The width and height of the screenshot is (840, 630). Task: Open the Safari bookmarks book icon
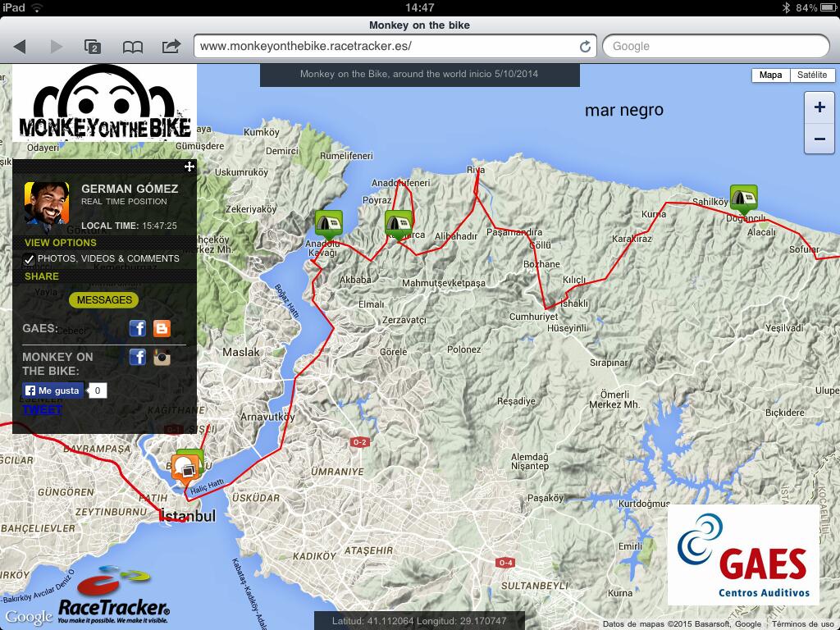132,47
